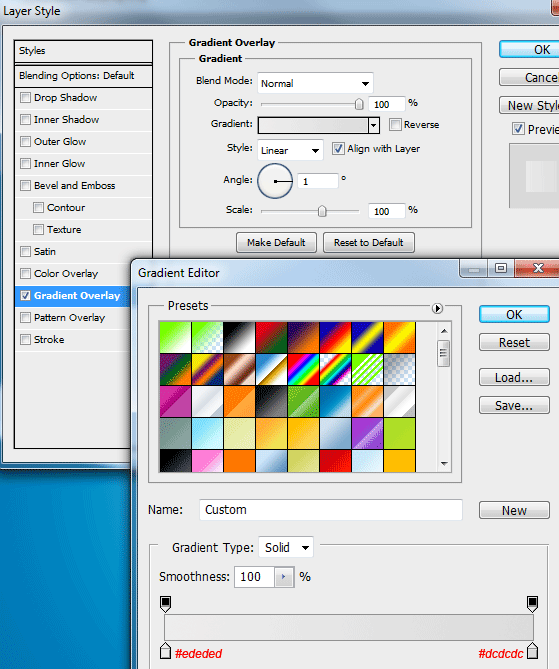Screen dimensions: 559x669
Task: Maximize the Gradient Editor window
Action: (501, 268)
